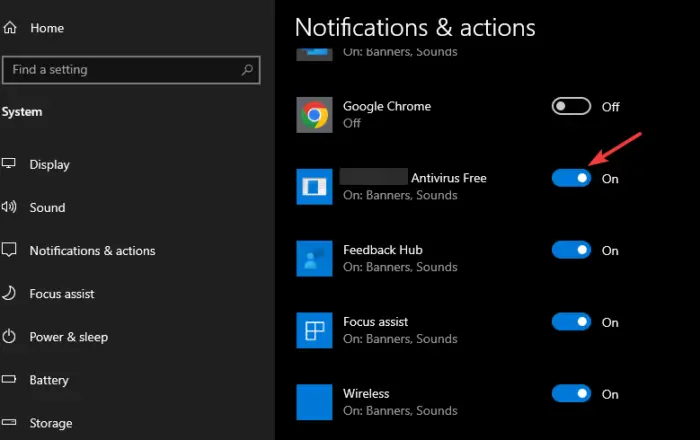Open Battery settings in sidebar
This screenshot has width=700, height=440.
(x=49, y=380)
